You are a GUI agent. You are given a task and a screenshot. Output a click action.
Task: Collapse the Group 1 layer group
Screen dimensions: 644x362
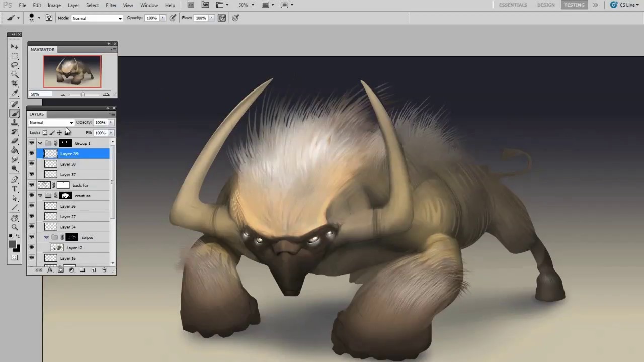click(x=40, y=143)
